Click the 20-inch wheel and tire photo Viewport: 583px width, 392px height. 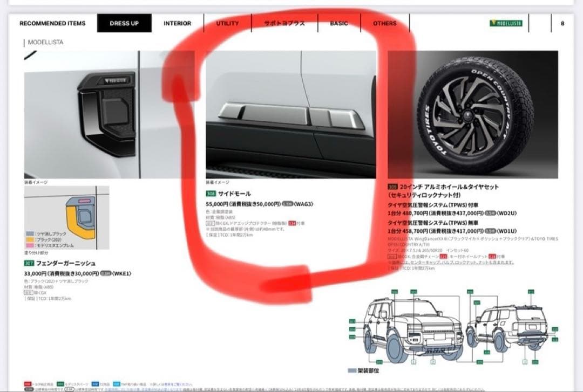(x=475, y=113)
